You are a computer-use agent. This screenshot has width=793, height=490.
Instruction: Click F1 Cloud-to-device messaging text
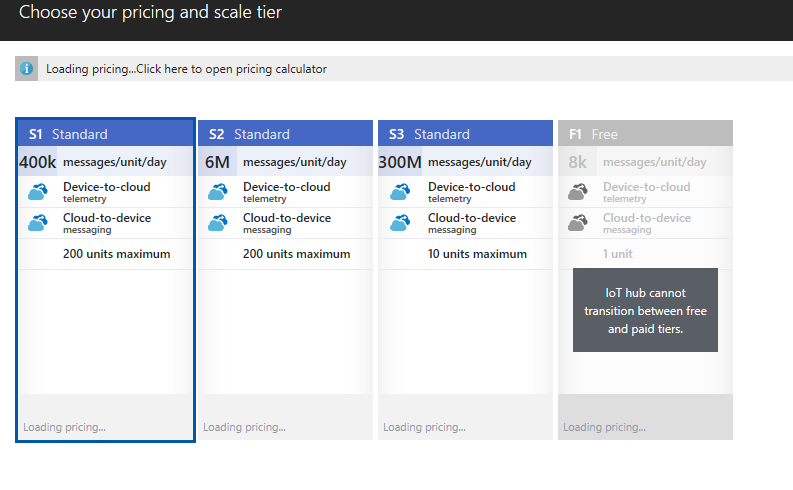tap(647, 222)
